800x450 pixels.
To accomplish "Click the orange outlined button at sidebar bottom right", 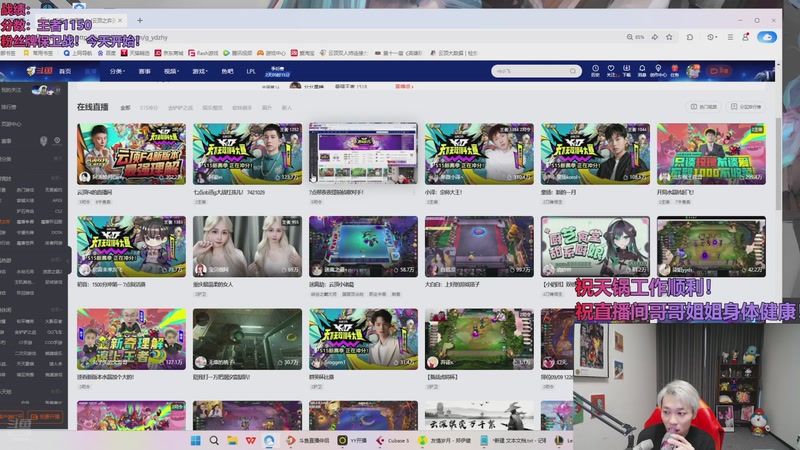I will pyautogui.click(x=46, y=416).
